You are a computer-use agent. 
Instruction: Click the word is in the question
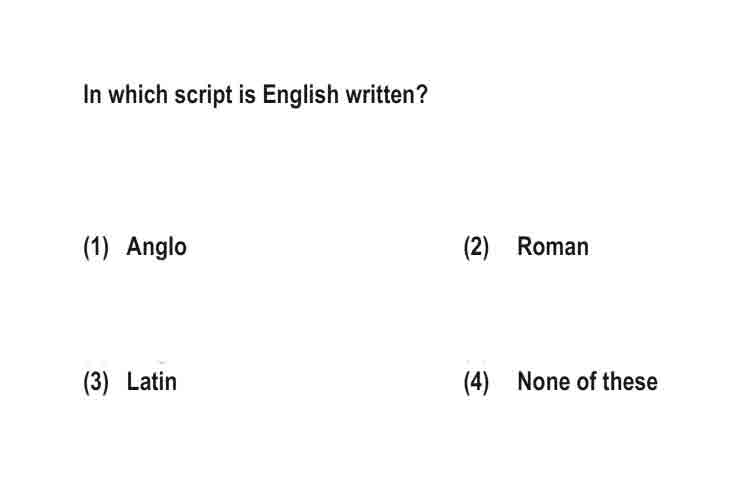[x=247, y=94]
